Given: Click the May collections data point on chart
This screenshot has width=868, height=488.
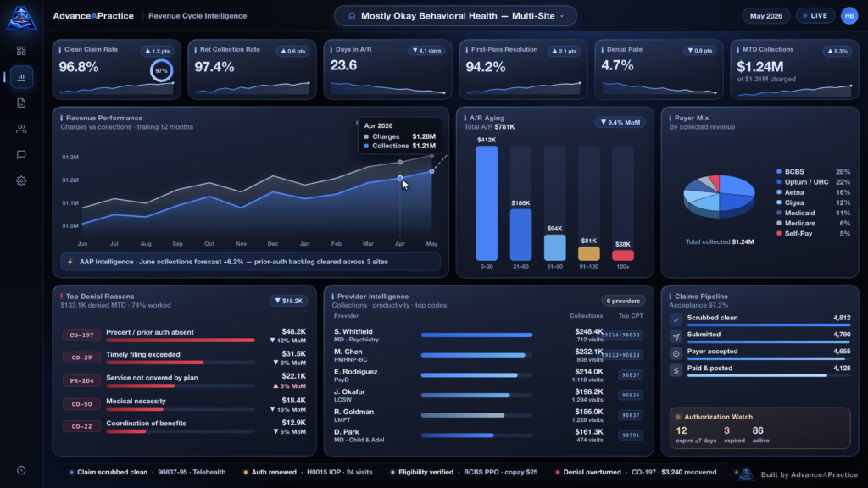Looking at the screenshot, I should [431, 171].
